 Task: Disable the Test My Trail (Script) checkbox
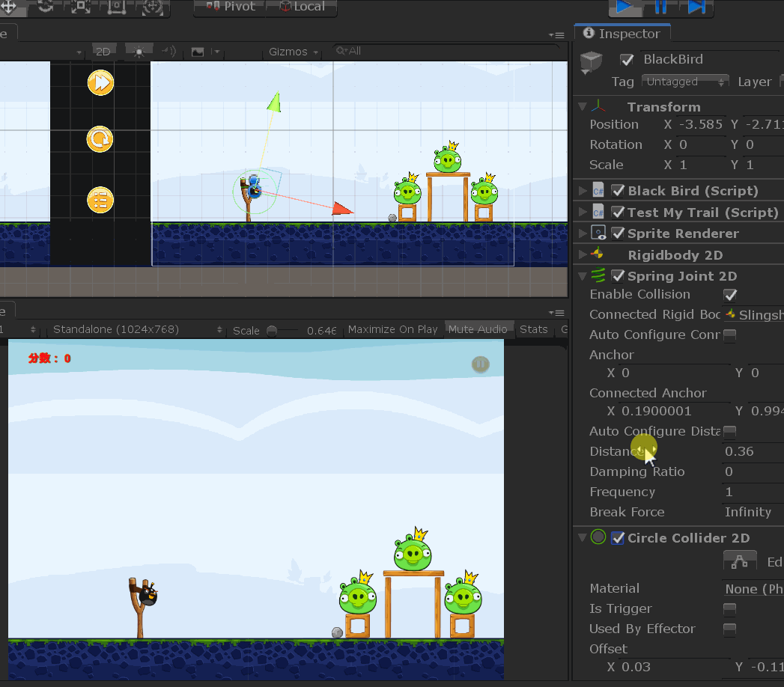pos(618,212)
